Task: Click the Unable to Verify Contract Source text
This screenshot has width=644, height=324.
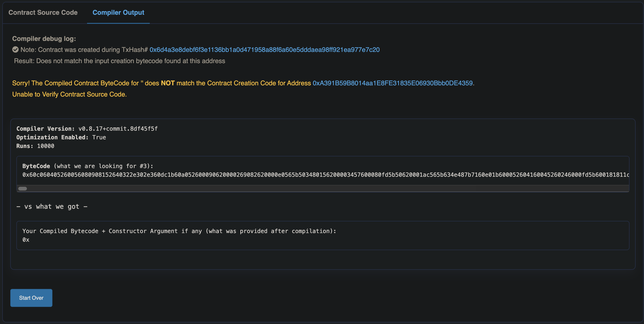Action: coord(69,94)
